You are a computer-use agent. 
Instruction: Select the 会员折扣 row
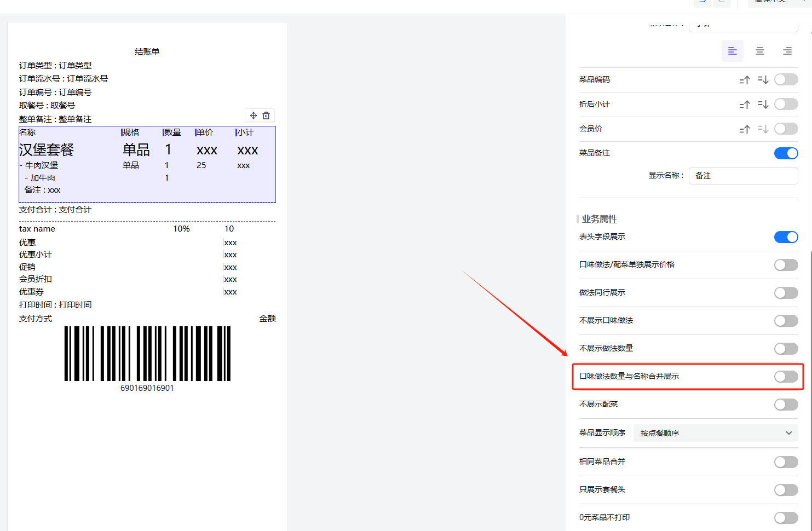pos(147,279)
